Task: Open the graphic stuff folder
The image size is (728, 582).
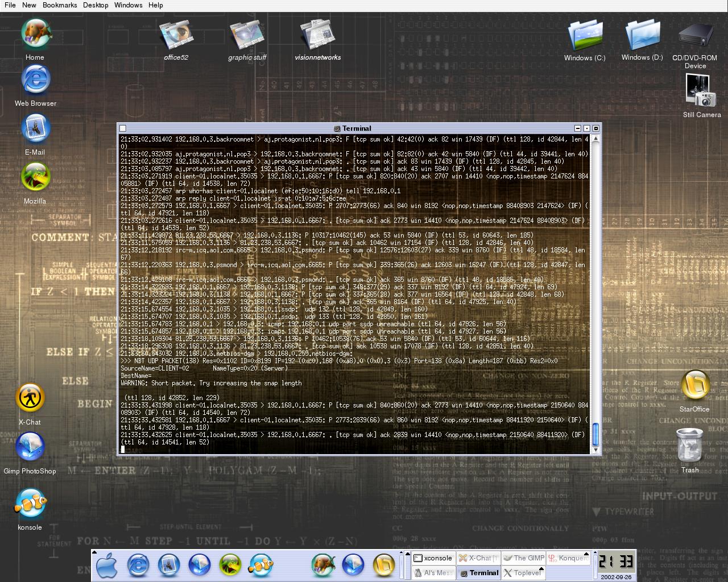Action: [x=247, y=35]
